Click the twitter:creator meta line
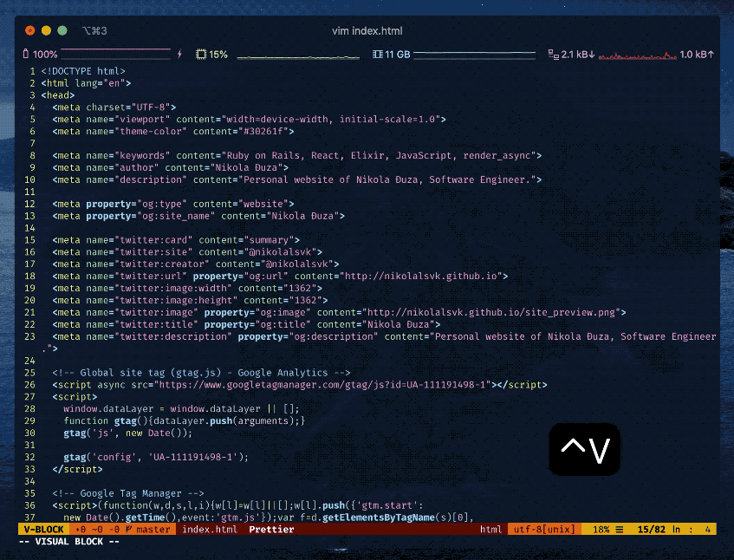The image size is (734, 560). pos(196,264)
